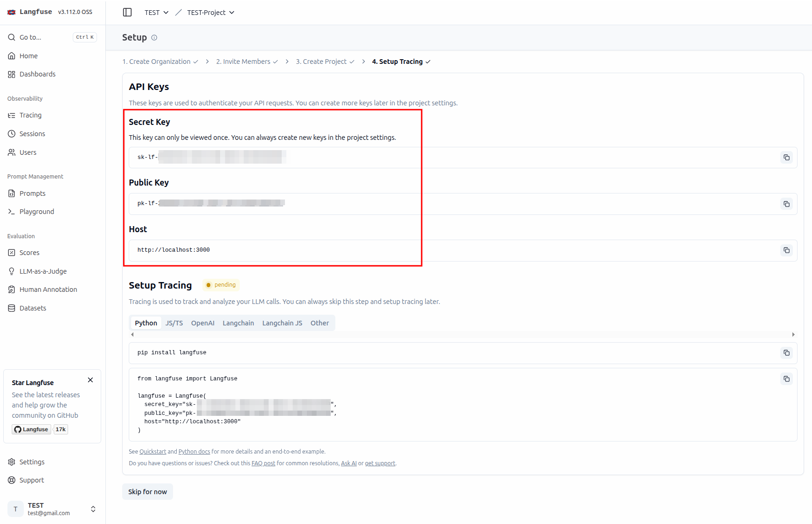Select step 4 Setup Tracing
The height and width of the screenshot is (524, 812).
401,62
